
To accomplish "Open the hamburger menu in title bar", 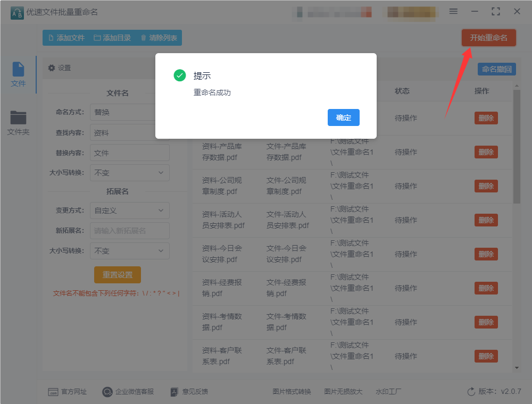I will point(453,11).
